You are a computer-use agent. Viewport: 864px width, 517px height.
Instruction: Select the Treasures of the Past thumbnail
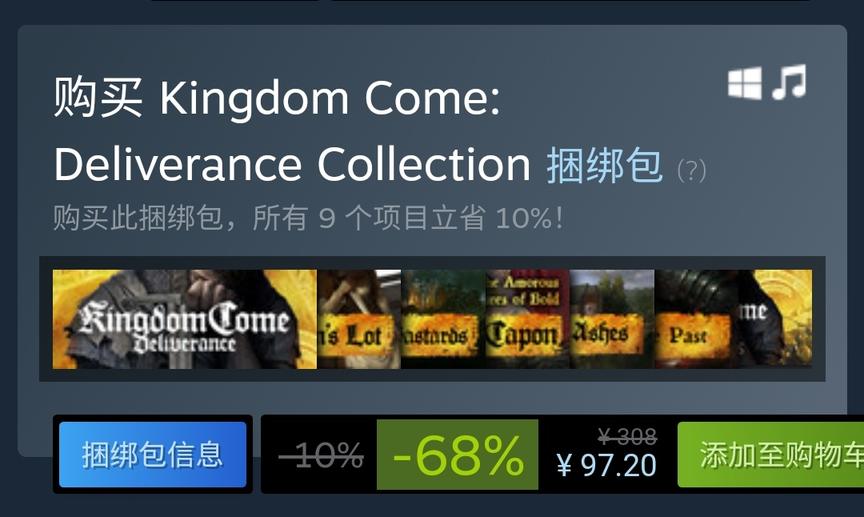(x=696, y=319)
